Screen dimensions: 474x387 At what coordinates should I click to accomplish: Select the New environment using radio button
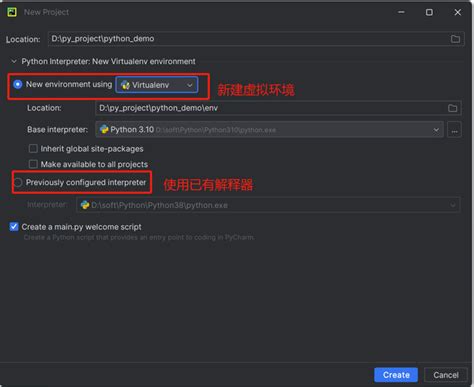18,84
